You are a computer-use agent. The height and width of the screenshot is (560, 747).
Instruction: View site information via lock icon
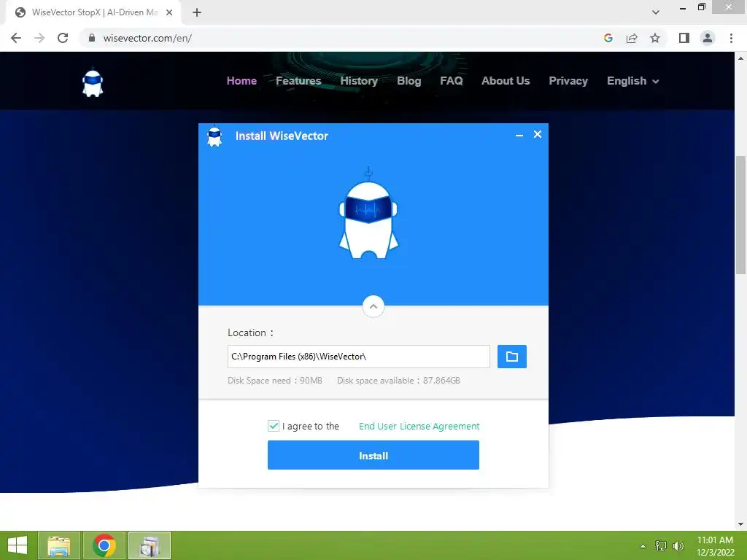point(92,38)
